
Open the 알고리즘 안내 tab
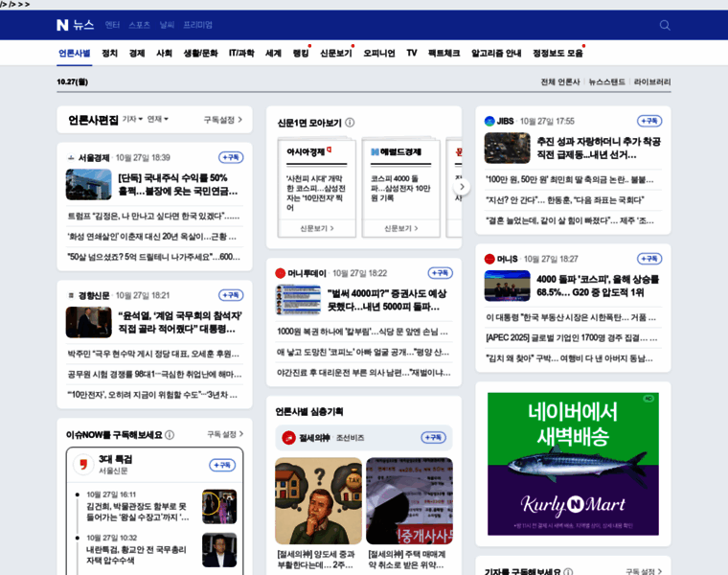tap(496, 54)
